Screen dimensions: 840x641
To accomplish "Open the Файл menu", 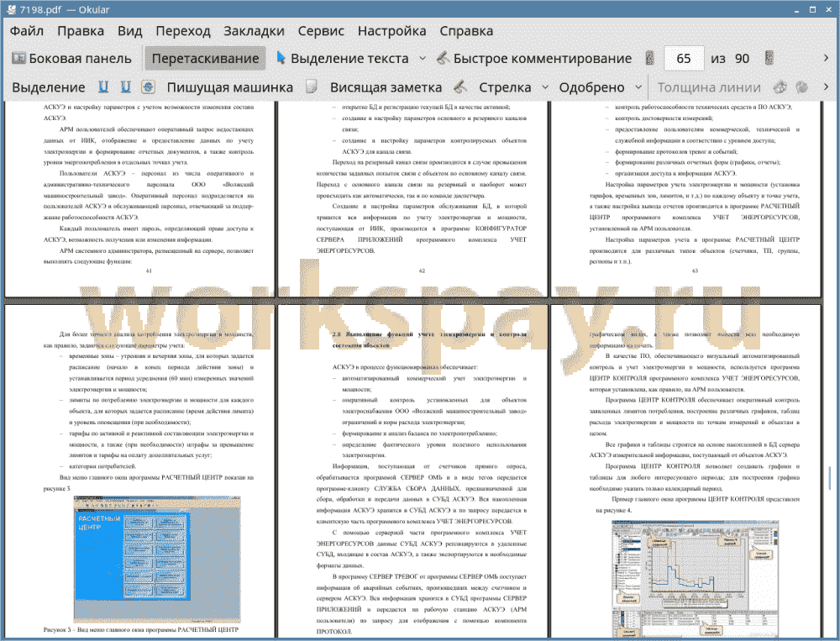I will point(27,31).
